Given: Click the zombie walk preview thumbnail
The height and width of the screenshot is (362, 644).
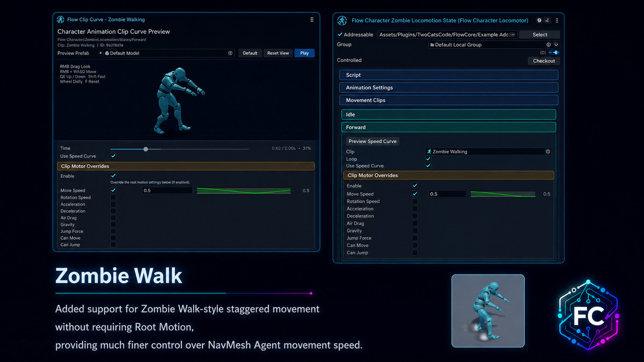Looking at the screenshot, I should pyautogui.click(x=488, y=311).
